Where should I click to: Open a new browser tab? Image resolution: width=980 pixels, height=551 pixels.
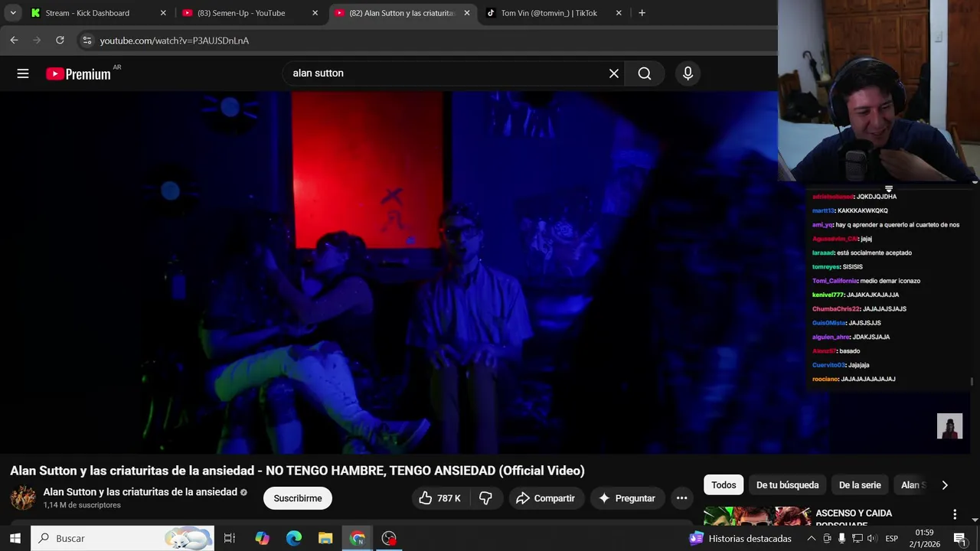point(642,13)
